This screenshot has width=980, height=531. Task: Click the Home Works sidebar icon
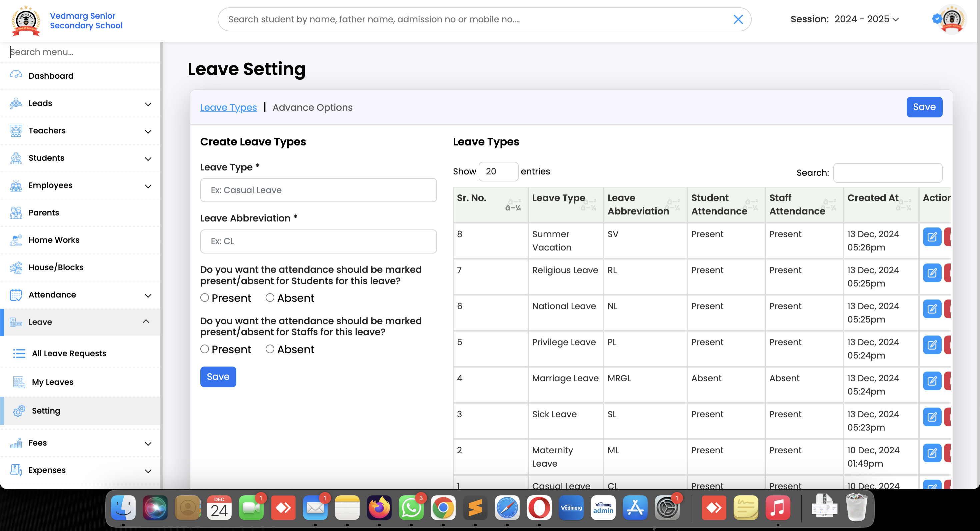[16, 240]
